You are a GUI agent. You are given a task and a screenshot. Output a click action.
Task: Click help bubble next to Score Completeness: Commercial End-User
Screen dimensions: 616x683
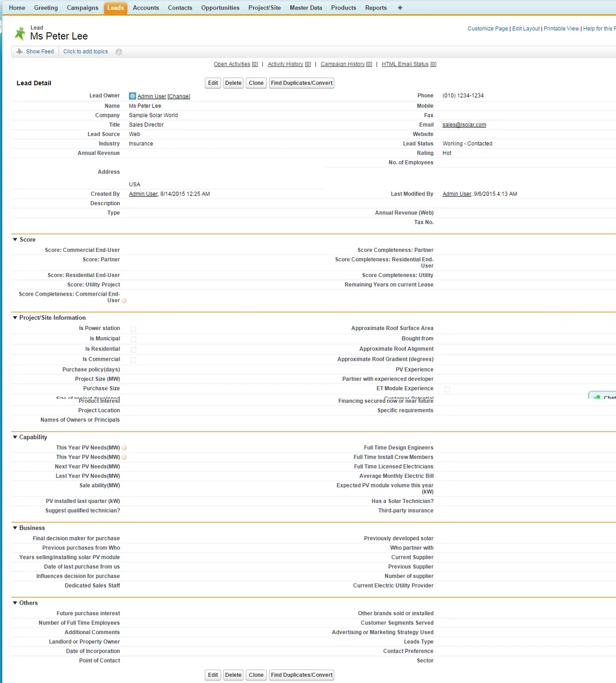pos(124,301)
